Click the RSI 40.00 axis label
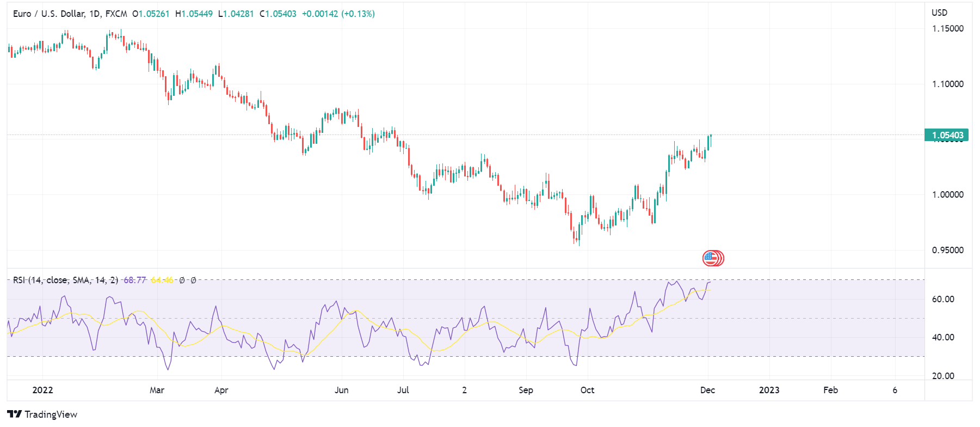Screen dimensions: 980x427 click(x=943, y=337)
